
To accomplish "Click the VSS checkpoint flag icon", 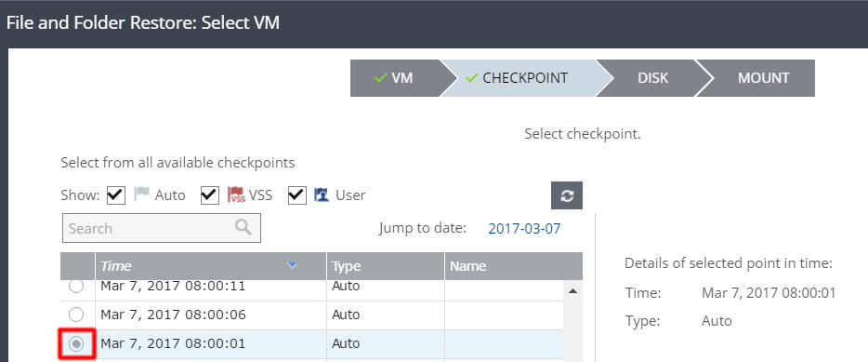I will point(236,194).
